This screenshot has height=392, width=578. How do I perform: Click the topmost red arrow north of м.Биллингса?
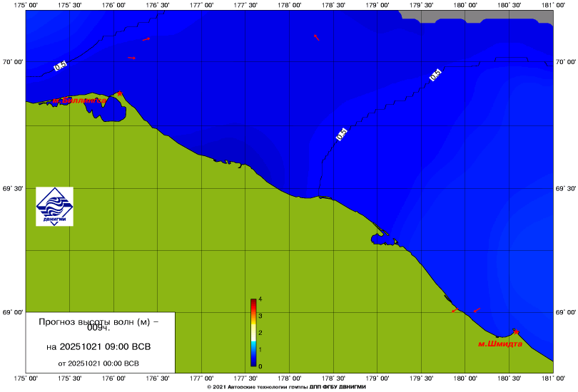pyautogui.click(x=146, y=39)
